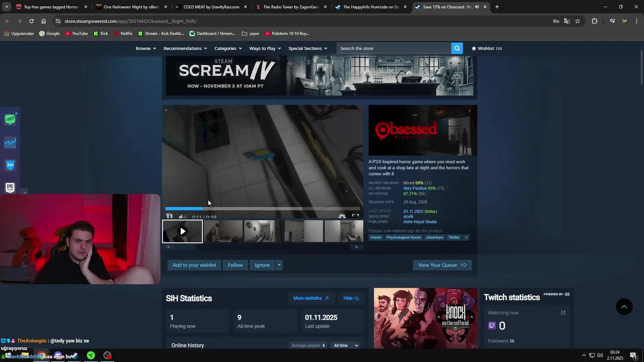Reload the page in Chrome

pos(31,21)
